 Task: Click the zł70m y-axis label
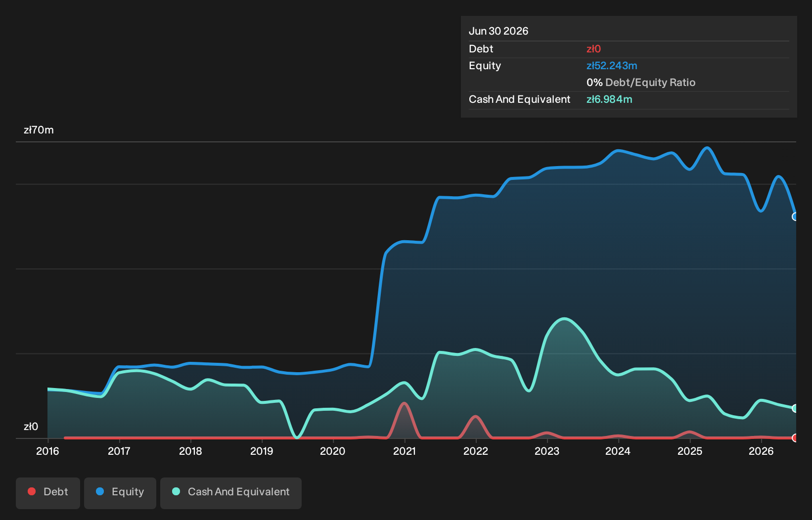coord(39,130)
